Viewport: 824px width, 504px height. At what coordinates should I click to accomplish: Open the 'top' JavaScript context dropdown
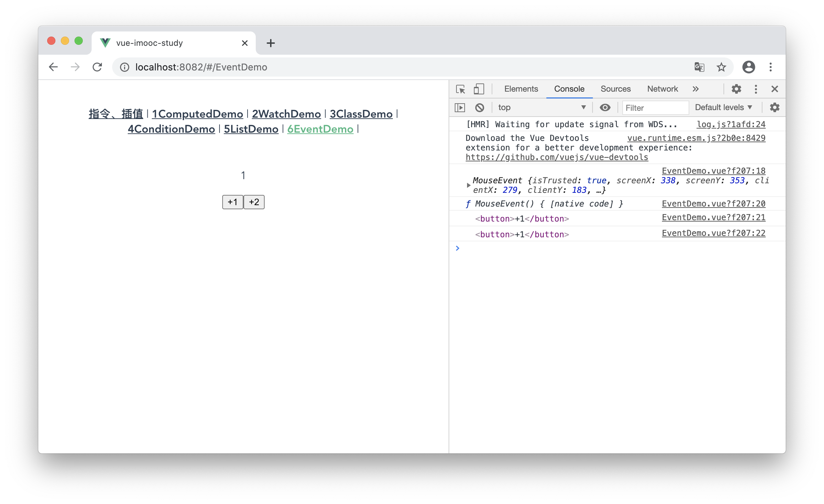point(542,108)
